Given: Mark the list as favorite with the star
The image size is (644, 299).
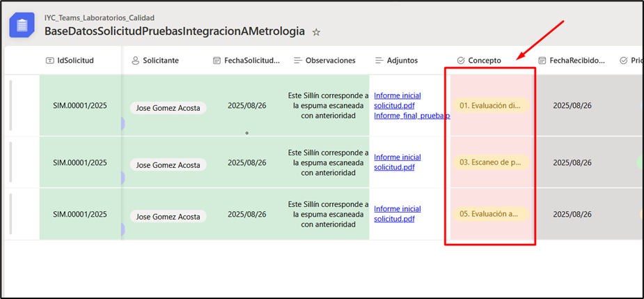Looking at the screenshot, I should click(316, 32).
